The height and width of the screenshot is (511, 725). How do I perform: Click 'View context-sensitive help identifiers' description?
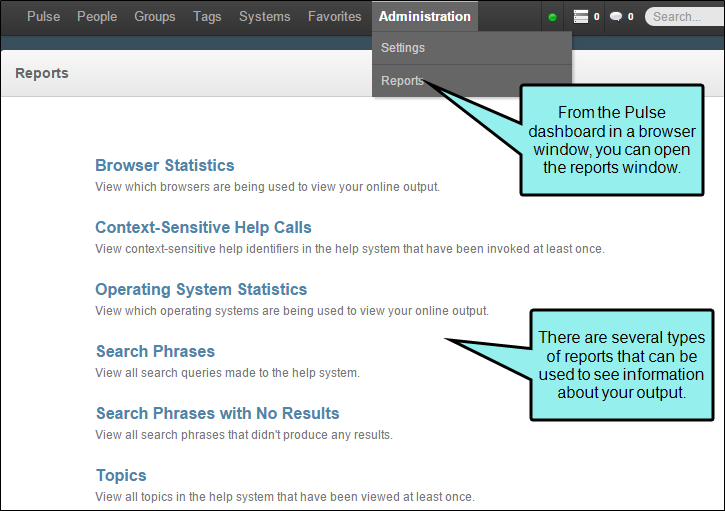tap(350, 249)
